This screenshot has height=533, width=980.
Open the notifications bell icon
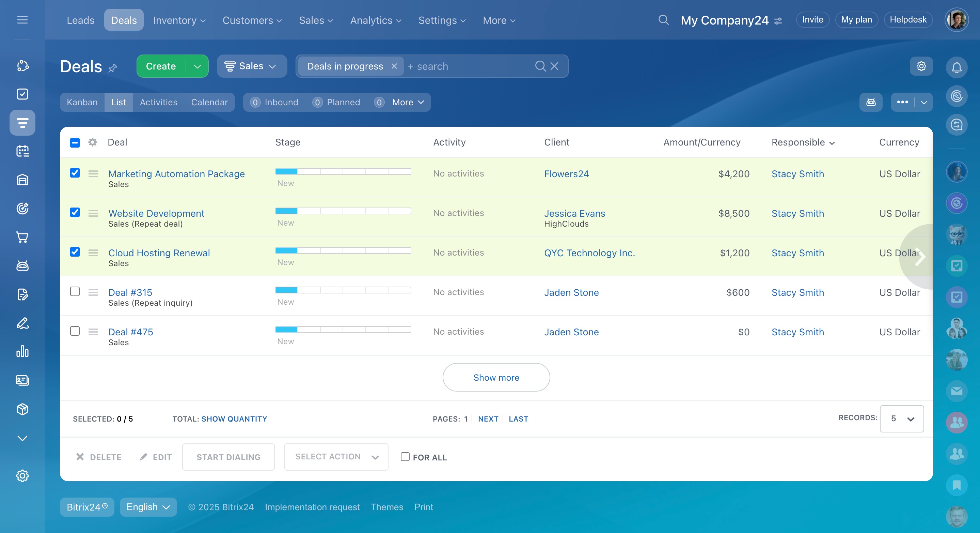pos(957,67)
